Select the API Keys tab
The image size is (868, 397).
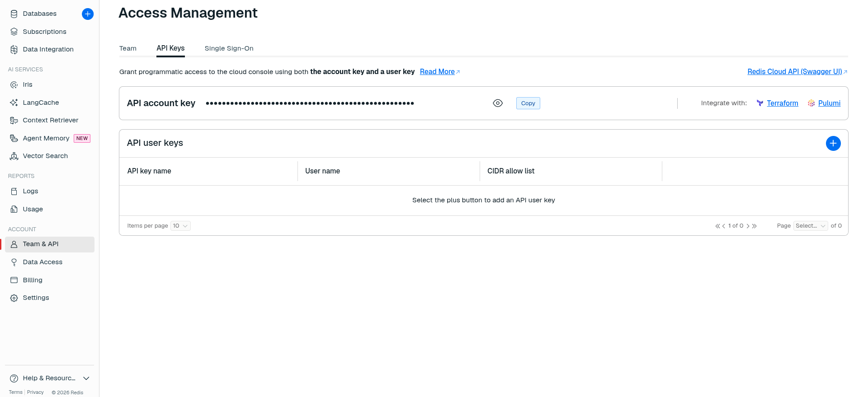tap(170, 48)
